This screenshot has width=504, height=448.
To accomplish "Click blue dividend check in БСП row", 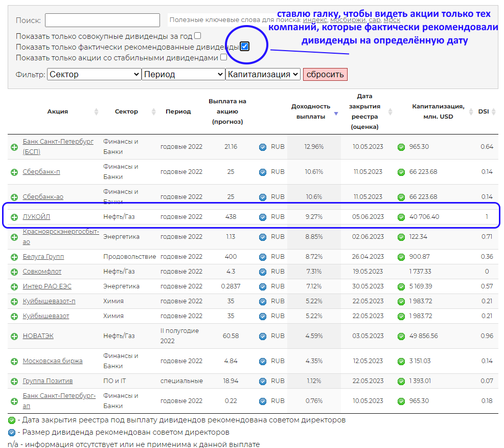I will pos(263,147).
